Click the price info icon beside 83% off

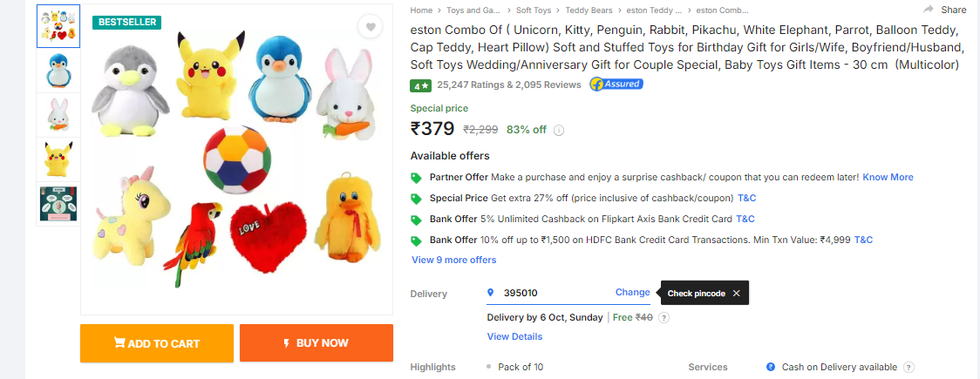pyautogui.click(x=559, y=131)
